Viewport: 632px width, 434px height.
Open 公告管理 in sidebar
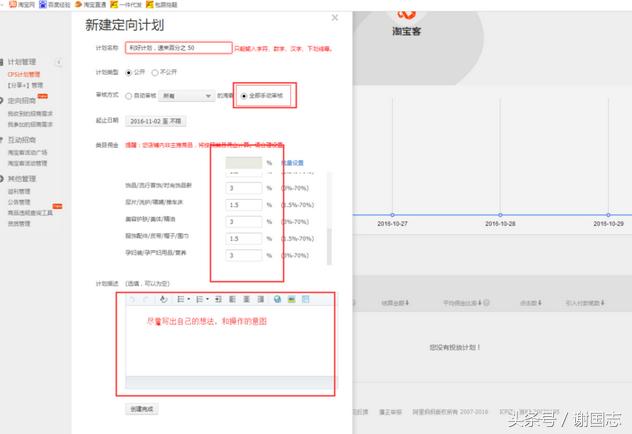coord(19,202)
